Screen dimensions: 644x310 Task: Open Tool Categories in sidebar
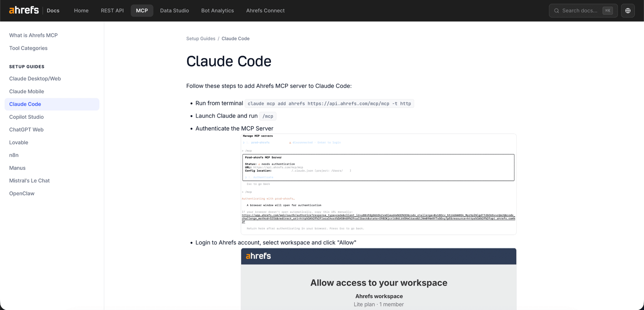click(x=28, y=48)
